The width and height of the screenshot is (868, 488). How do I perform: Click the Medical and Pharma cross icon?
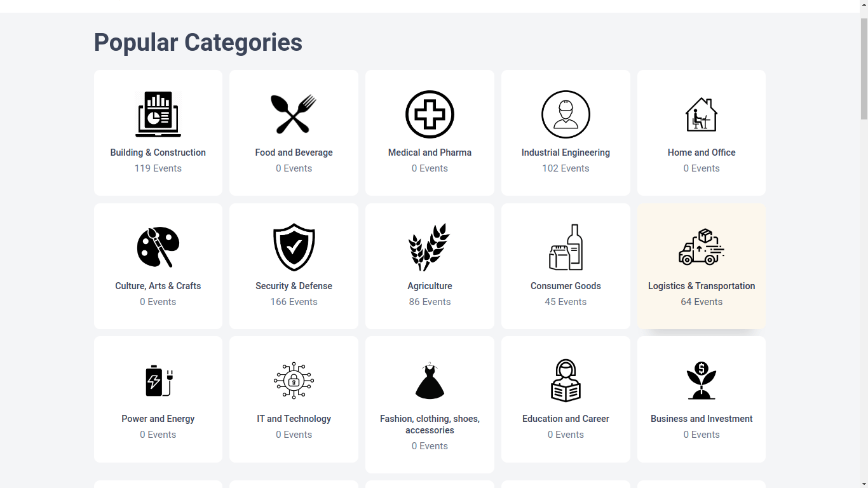pos(430,114)
